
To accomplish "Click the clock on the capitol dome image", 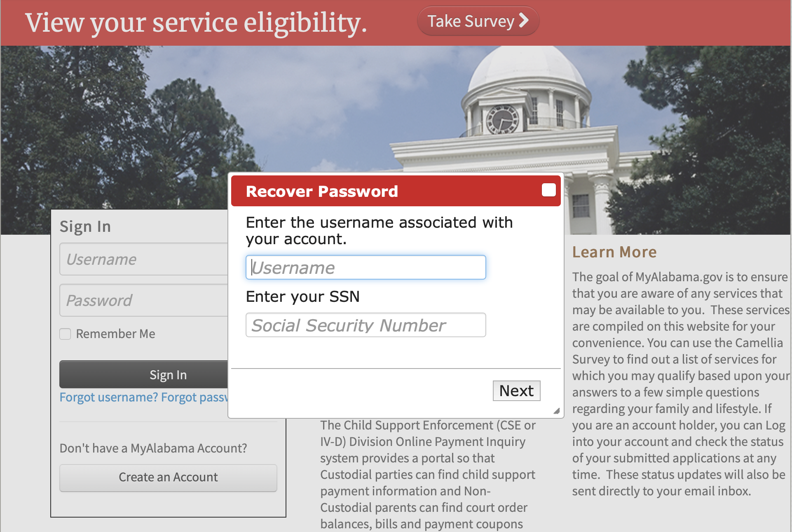I will tap(502, 120).
